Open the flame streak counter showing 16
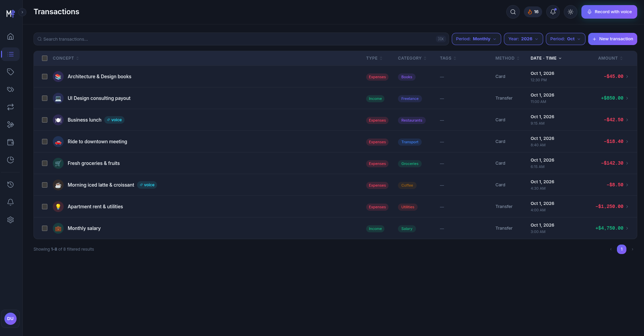644x336 pixels. (x=533, y=12)
